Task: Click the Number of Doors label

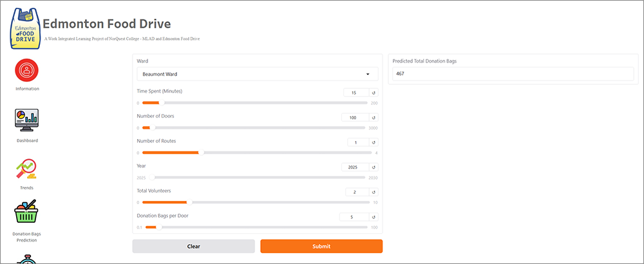Action: pyautogui.click(x=155, y=116)
